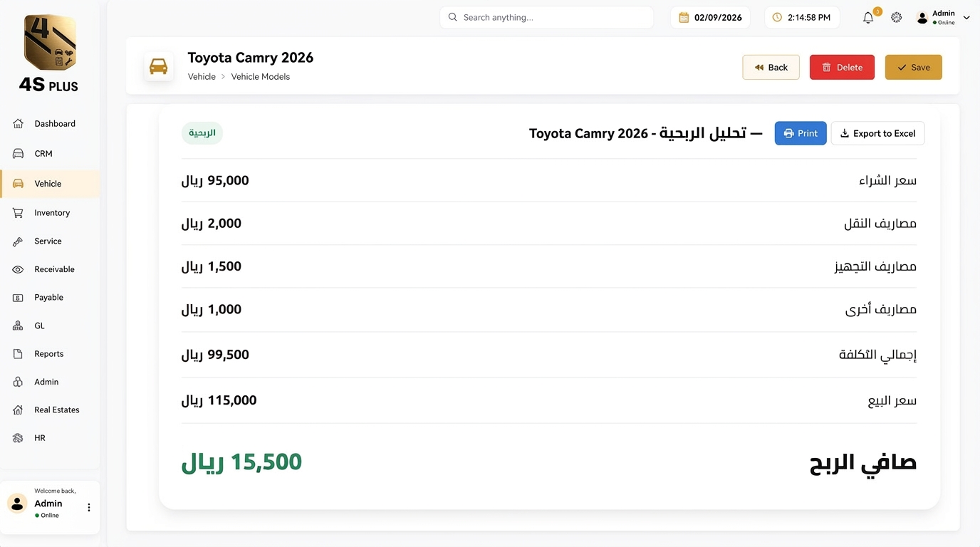Click the sidebar Admin profile avatar
Screen dimensions: 980x547
(17, 503)
